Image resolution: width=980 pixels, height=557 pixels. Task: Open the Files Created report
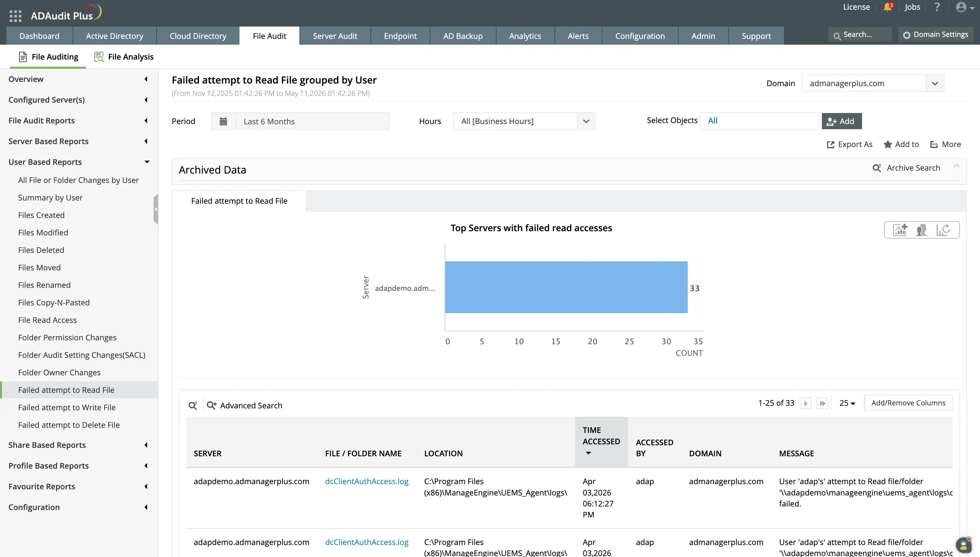[x=41, y=215]
